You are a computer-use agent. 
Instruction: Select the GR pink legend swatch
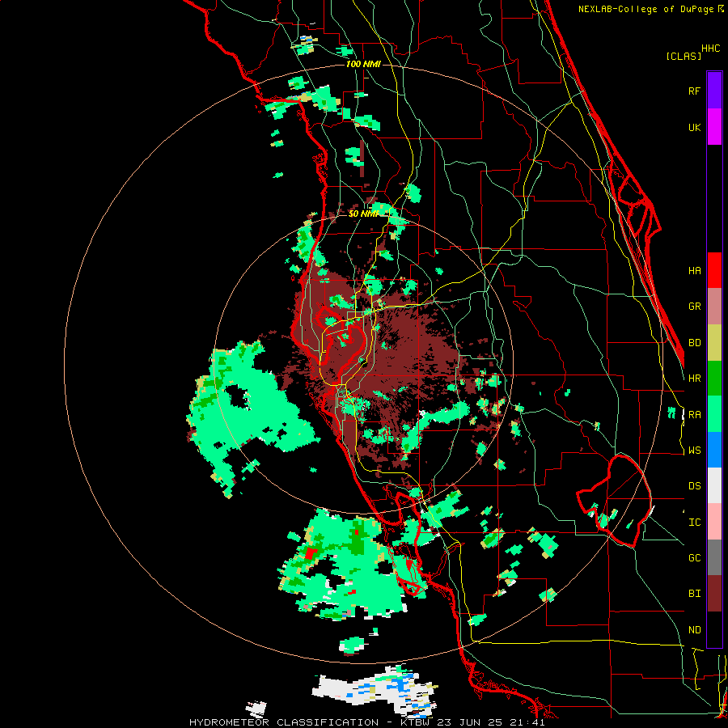(x=714, y=307)
